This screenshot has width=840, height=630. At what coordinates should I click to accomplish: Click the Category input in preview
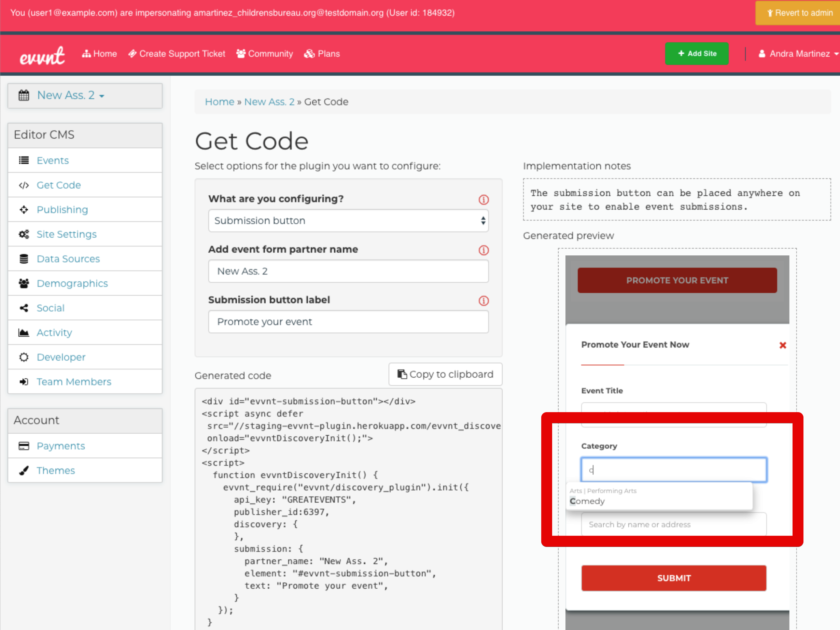[x=674, y=470]
